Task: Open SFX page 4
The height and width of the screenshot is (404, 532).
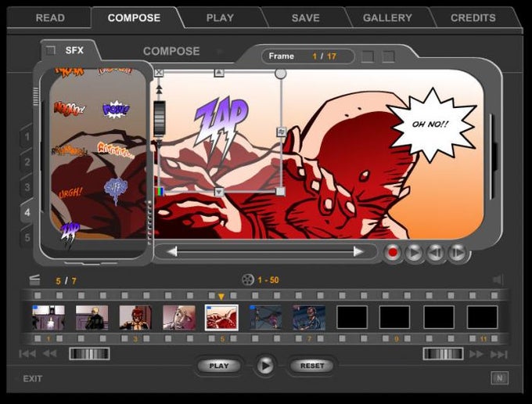Action: coord(27,212)
